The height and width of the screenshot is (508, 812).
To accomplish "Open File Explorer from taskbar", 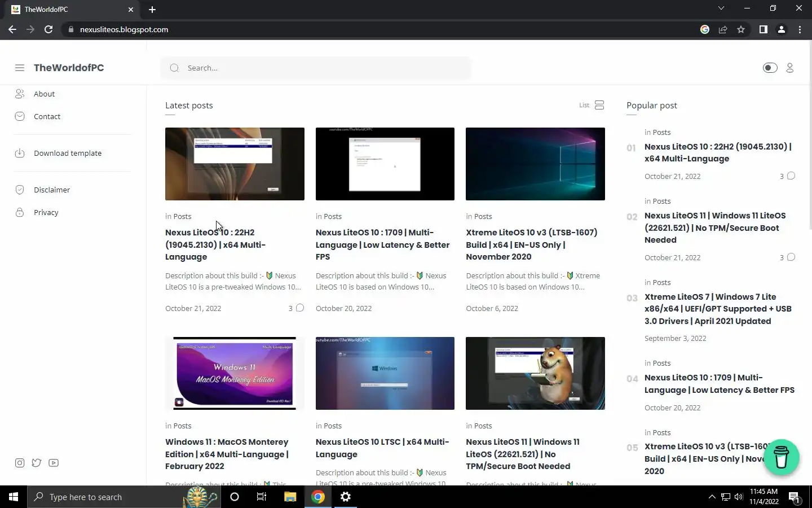I will [290, 497].
